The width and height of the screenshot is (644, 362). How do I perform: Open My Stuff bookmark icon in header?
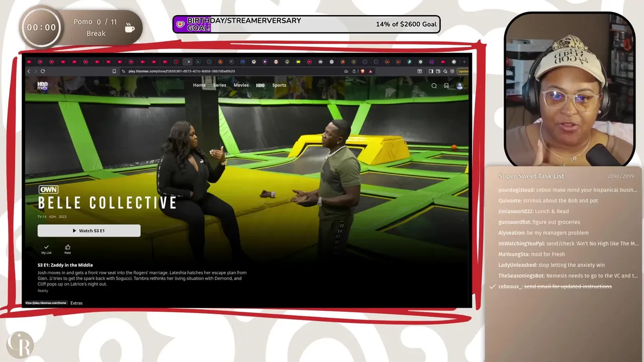click(x=446, y=86)
